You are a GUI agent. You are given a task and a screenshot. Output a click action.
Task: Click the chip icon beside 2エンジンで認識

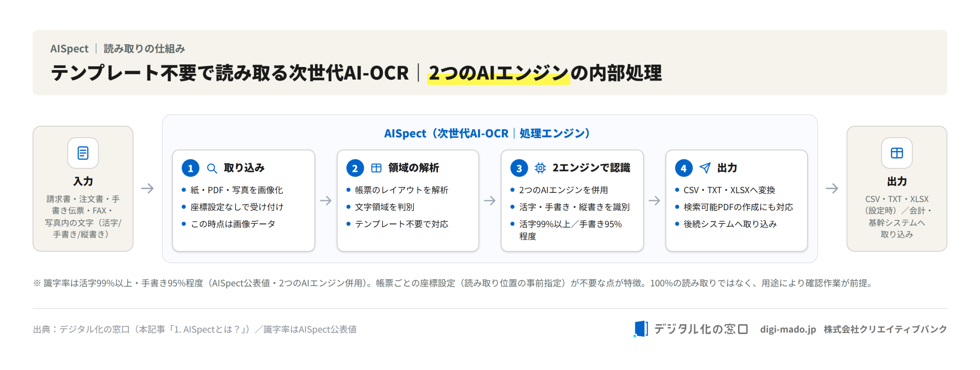tap(540, 168)
